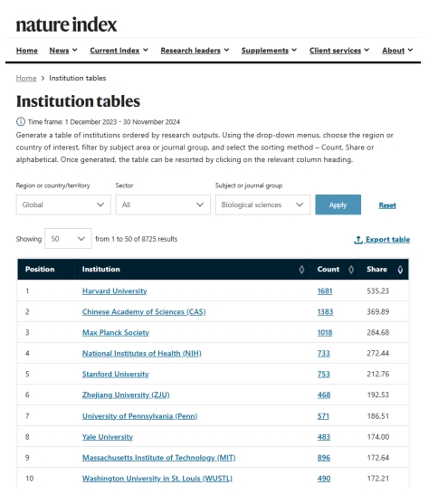Sort by Count column arrows
The width and height of the screenshot is (438, 504).
point(351,270)
